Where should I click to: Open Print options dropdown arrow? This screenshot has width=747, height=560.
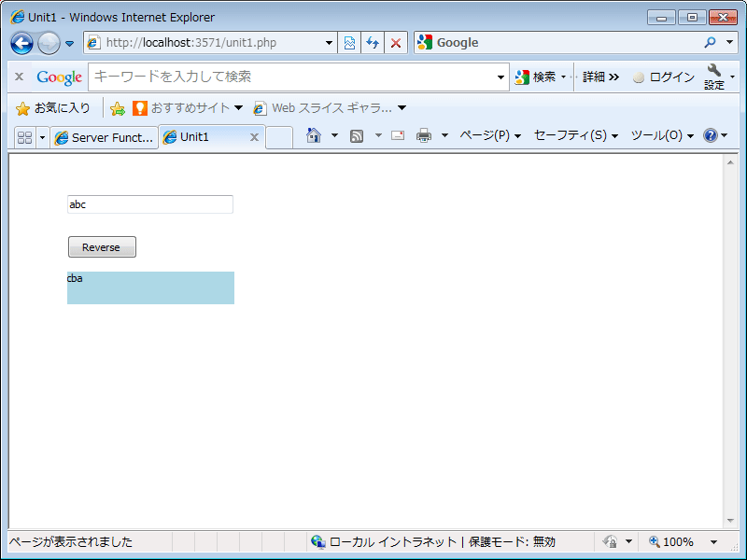click(x=444, y=135)
